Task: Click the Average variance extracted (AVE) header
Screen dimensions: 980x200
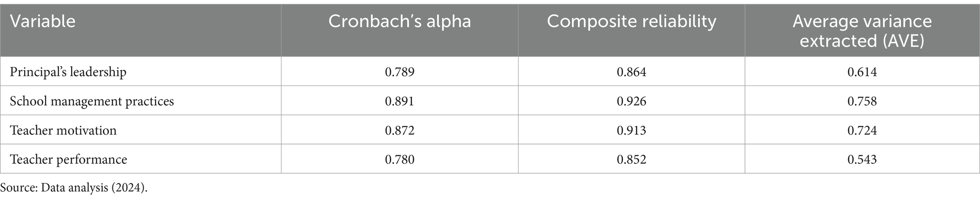Action: pyautogui.click(x=862, y=31)
